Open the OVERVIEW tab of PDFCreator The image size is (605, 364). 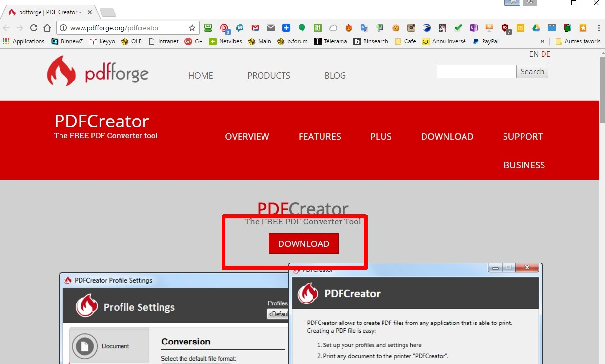(247, 137)
